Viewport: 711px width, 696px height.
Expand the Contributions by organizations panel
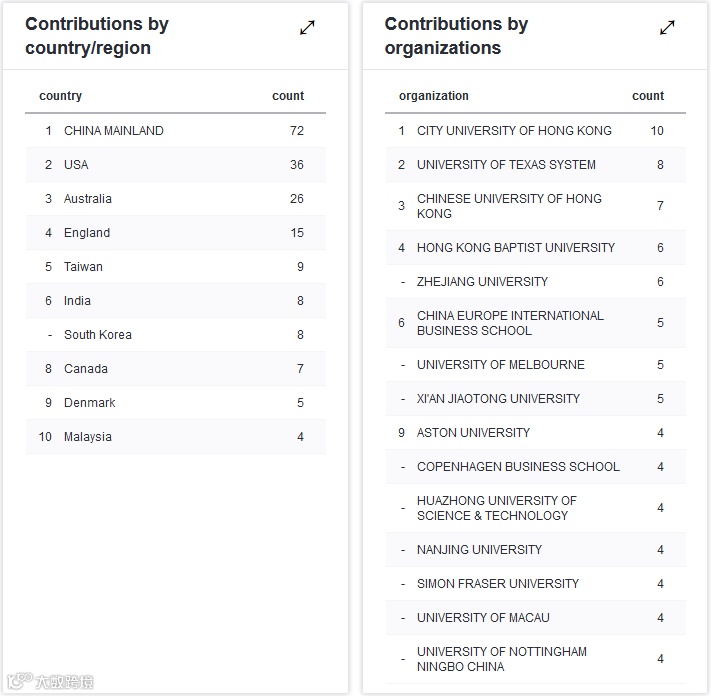[x=667, y=28]
